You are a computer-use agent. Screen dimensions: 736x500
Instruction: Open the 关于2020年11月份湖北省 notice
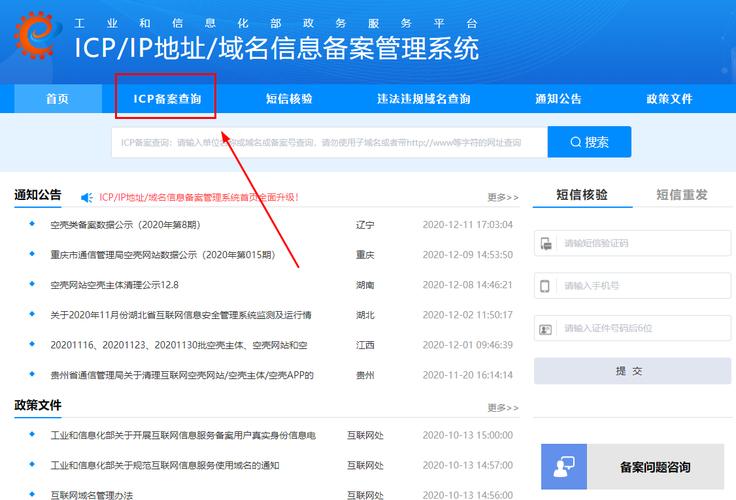coord(181,315)
